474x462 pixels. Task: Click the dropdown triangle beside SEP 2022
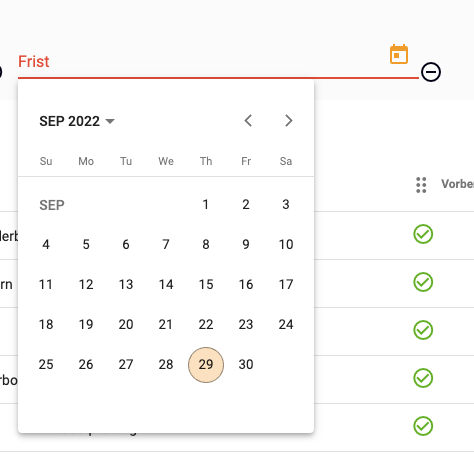click(x=110, y=121)
